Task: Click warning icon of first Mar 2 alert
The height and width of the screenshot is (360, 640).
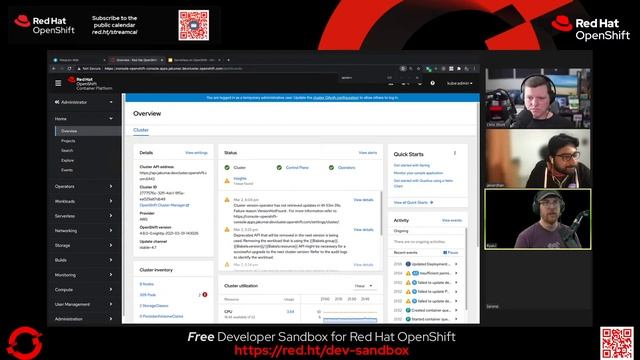Action: 227,200
